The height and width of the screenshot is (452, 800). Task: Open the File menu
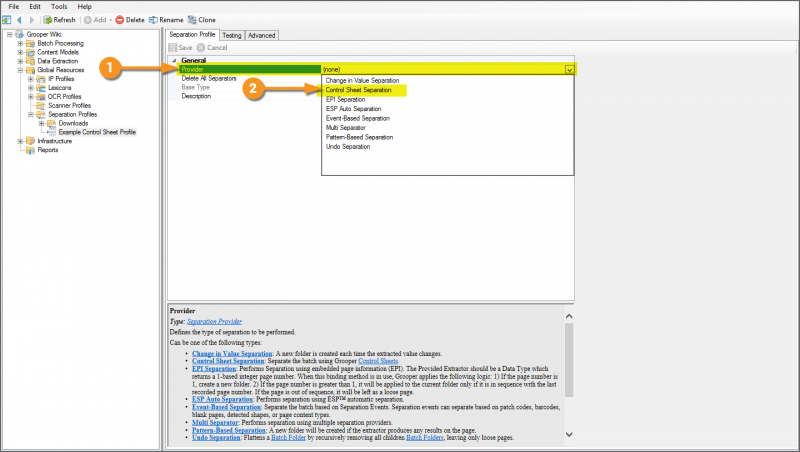pyautogui.click(x=14, y=7)
